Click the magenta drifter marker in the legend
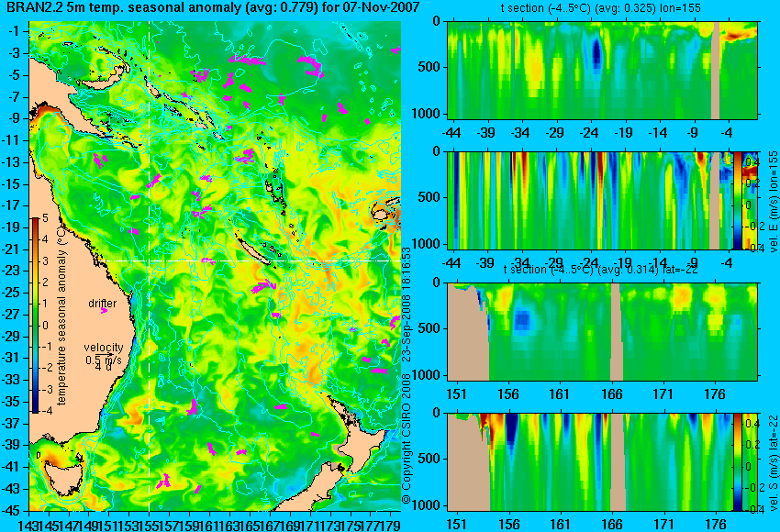Screen dimensions: 780x532 point(104,311)
